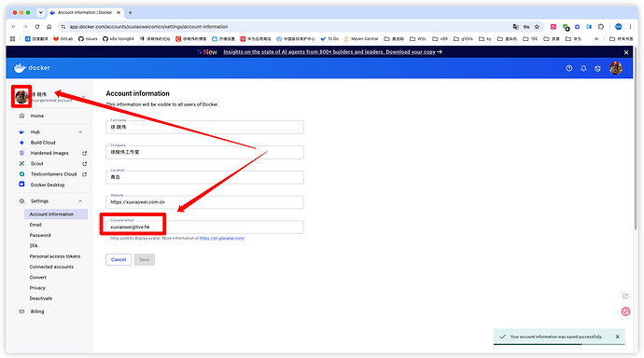Click the Scout icon in sidebar

[21, 164]
